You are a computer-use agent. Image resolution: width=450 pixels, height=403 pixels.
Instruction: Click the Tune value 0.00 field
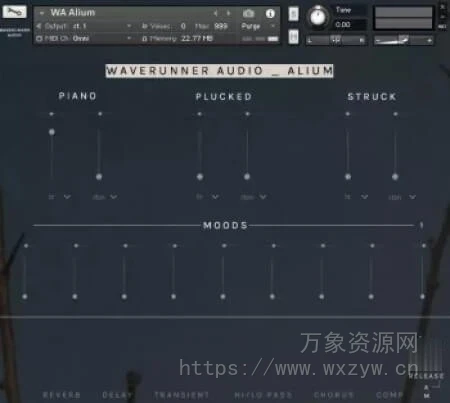point(349,25)
